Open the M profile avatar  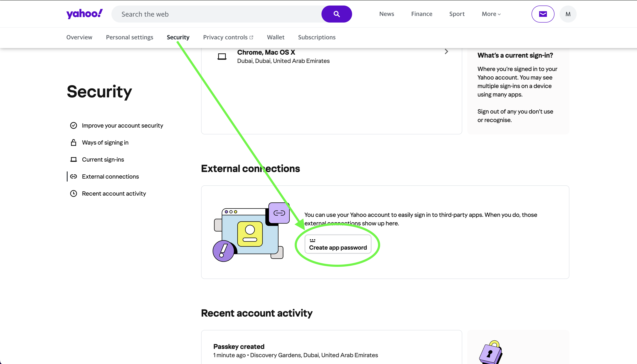(568, 14)
